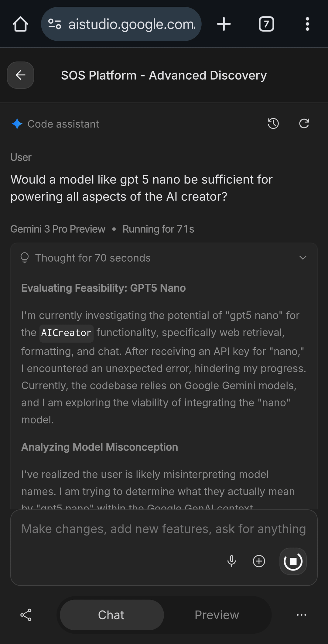Add an attachment with the plus icon

[x=259, y=561]
